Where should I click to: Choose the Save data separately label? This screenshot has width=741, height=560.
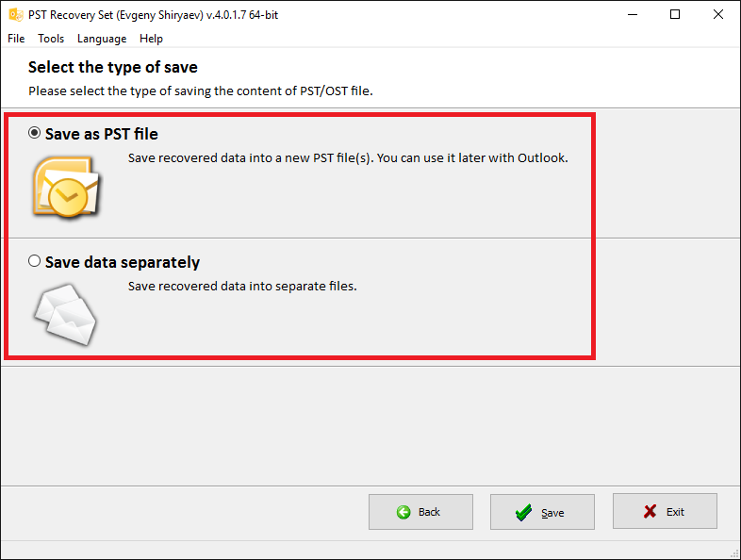pos(123,262)
